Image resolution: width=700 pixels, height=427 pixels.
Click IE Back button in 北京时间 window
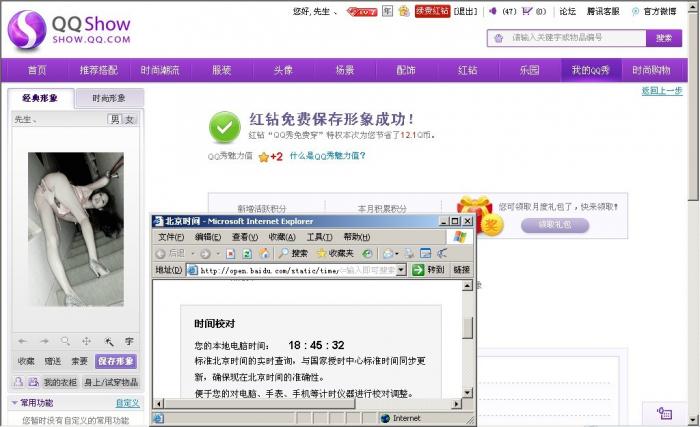(170, 253)
